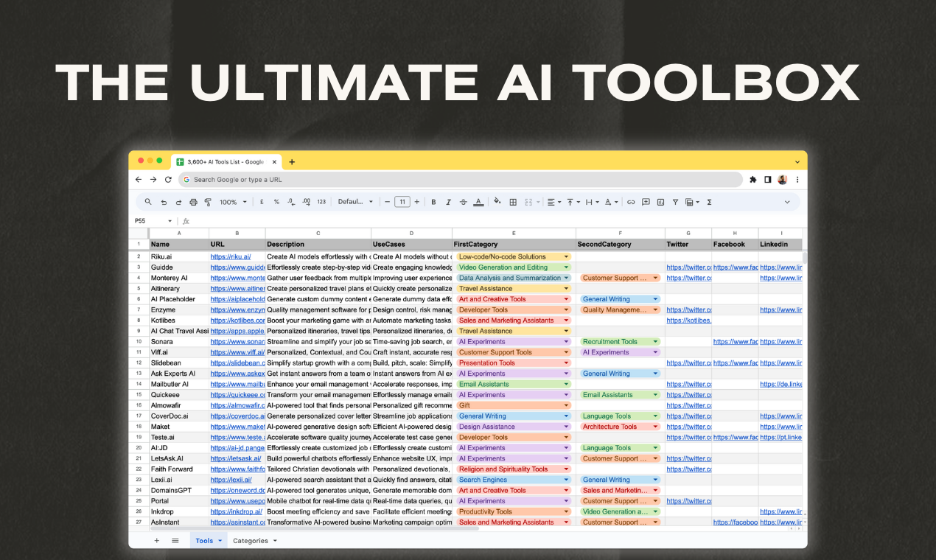Open the https://lexii.ai/ link

click(231, 480)
